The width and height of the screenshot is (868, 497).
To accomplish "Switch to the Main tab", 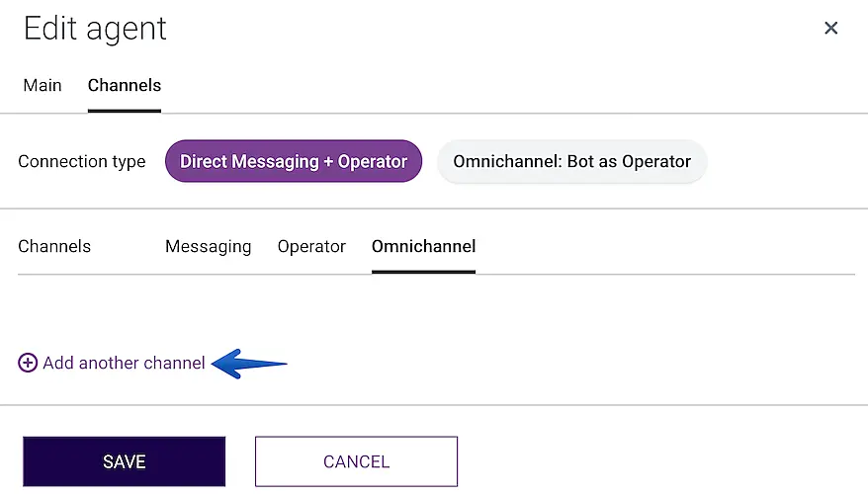I will point(43,85).
